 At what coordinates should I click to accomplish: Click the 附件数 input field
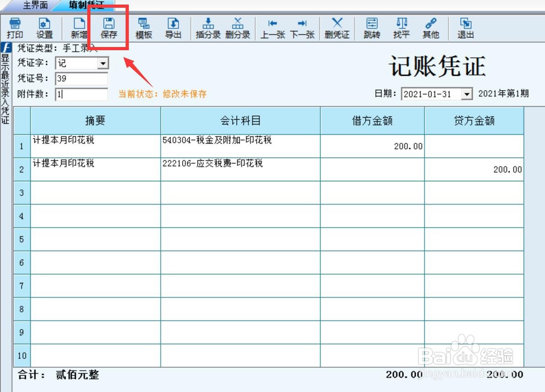[82, 94]
